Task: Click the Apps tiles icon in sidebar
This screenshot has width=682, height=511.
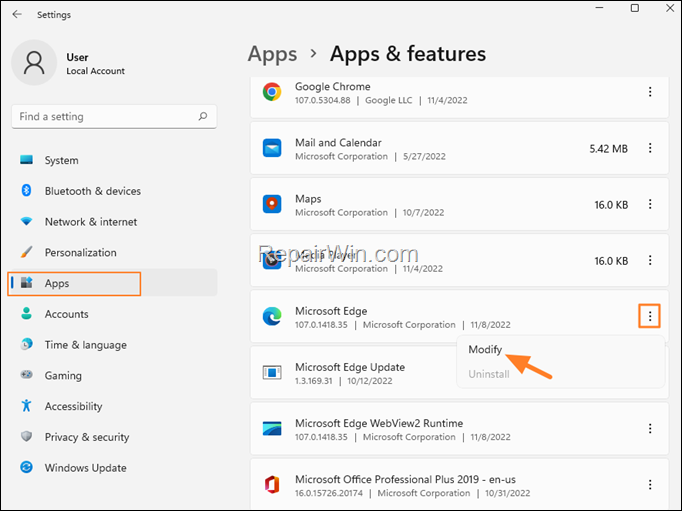Action: 27,283
